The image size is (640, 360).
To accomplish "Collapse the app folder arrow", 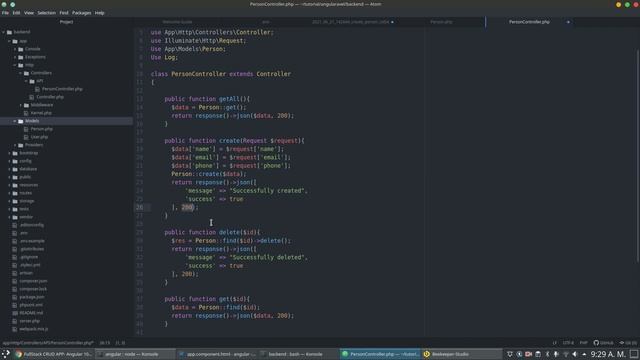I will click(9, 41).
